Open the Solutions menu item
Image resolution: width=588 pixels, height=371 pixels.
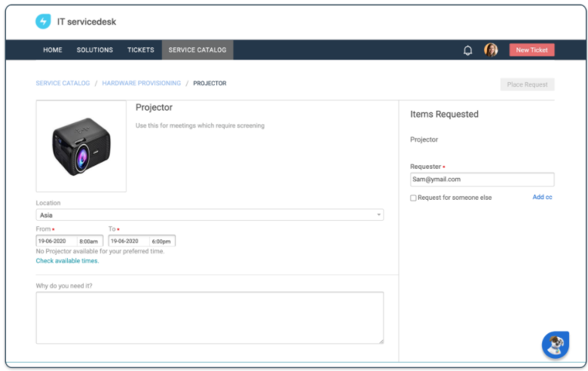(x=94, y=51)
